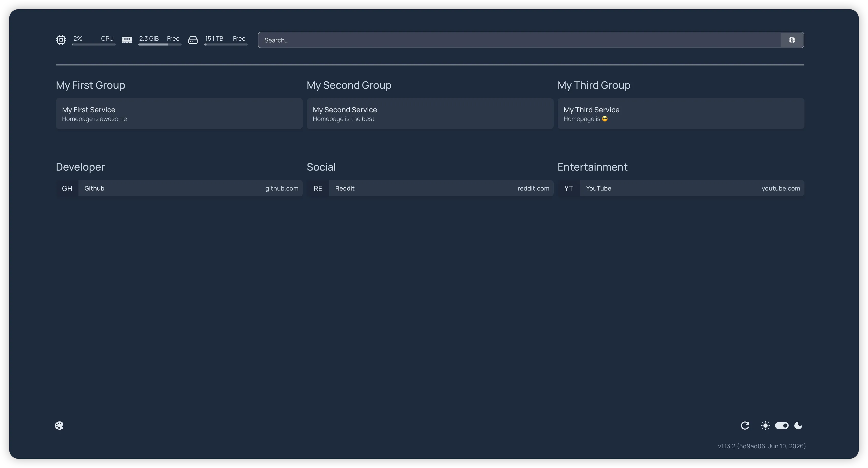Collapse the My Third Group heading
The image size is (868, 468).
(x=594, y=85)
